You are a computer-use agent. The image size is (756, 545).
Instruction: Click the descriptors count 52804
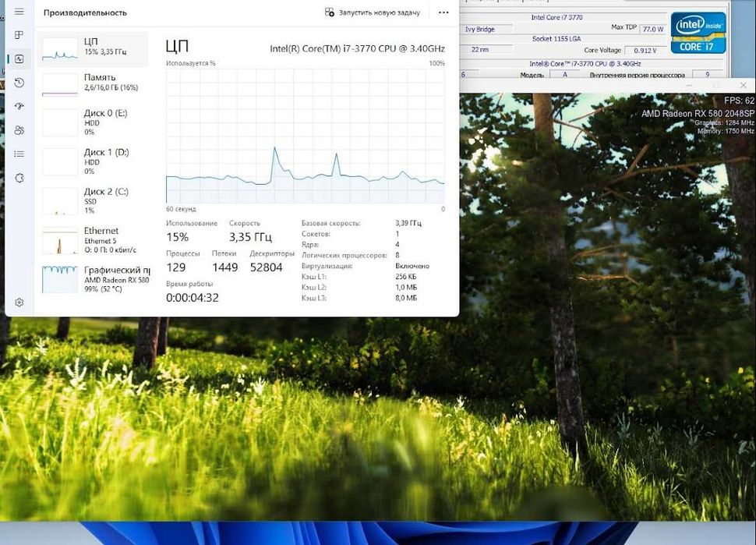coord(266,267)
